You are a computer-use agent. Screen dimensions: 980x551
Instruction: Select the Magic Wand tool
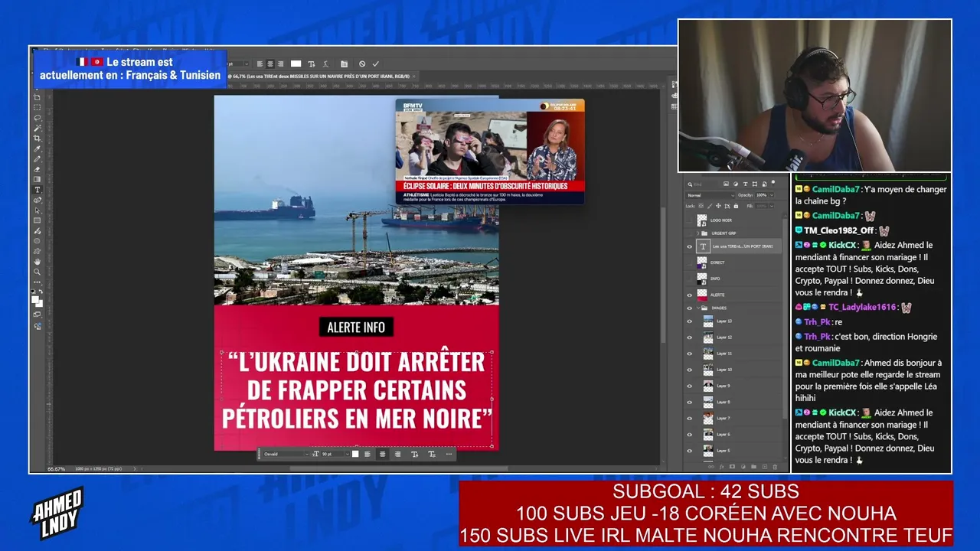(x=37, y=129)
